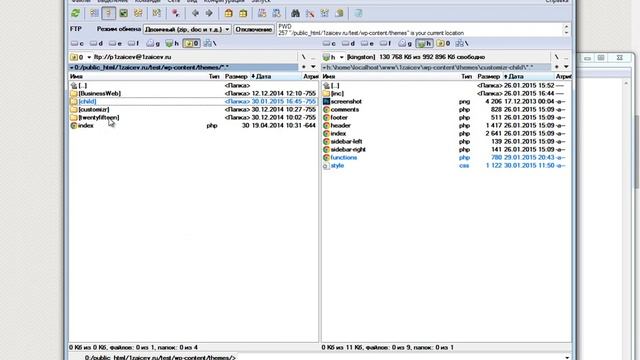This screenshot has height=360, width=640.
Task: Select FTP drive 0 in the right panel
Action: (443, 43)
